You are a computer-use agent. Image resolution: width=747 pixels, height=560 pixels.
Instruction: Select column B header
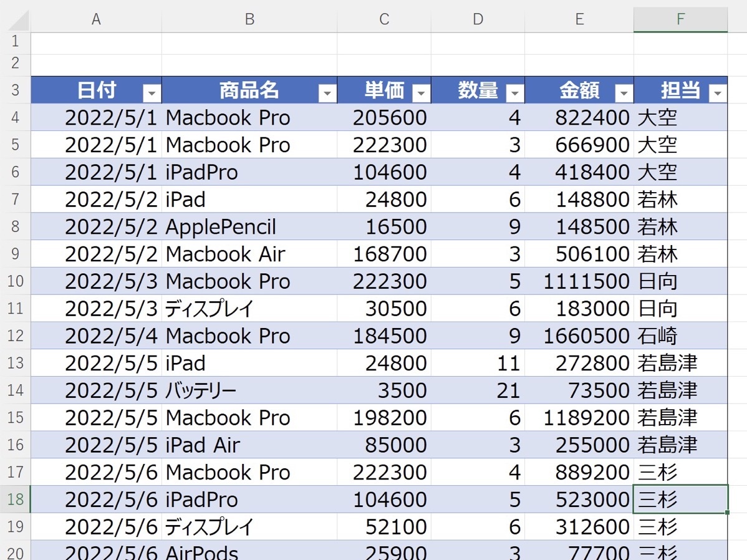tap(249, 19)
